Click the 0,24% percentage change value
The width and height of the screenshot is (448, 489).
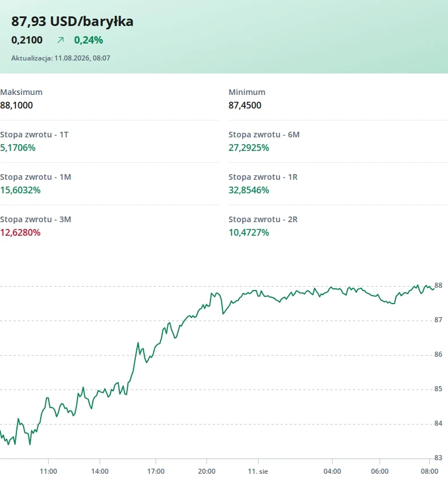tap(89, 40)
